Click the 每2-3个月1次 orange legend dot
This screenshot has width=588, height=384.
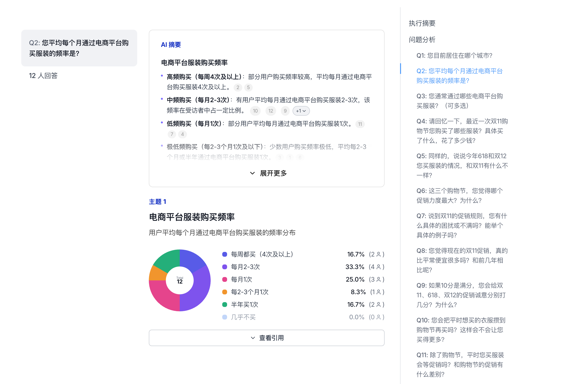225,292
